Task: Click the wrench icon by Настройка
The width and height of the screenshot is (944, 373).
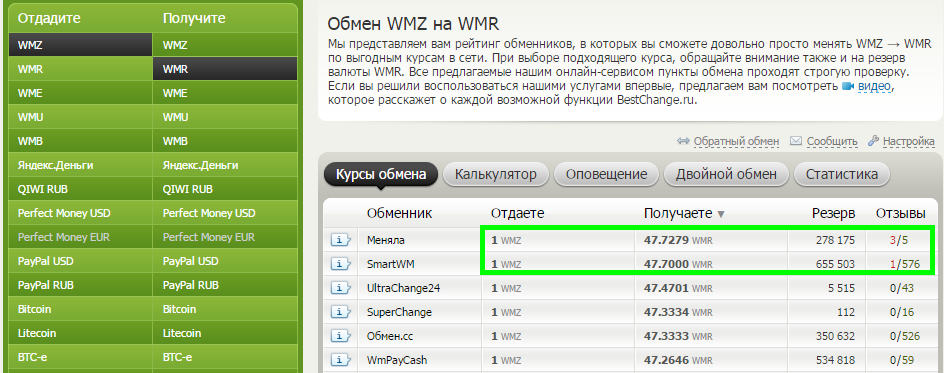Action: (x=874, y=141)
